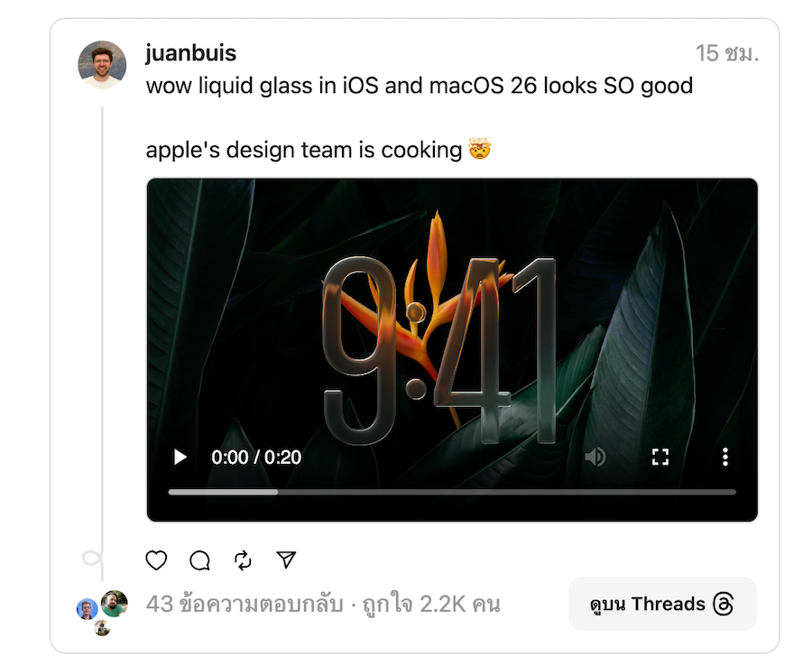Seek along the video progress bar
Image resolution: width=812 pixels, height=666 pixels.
click(452, 492)
